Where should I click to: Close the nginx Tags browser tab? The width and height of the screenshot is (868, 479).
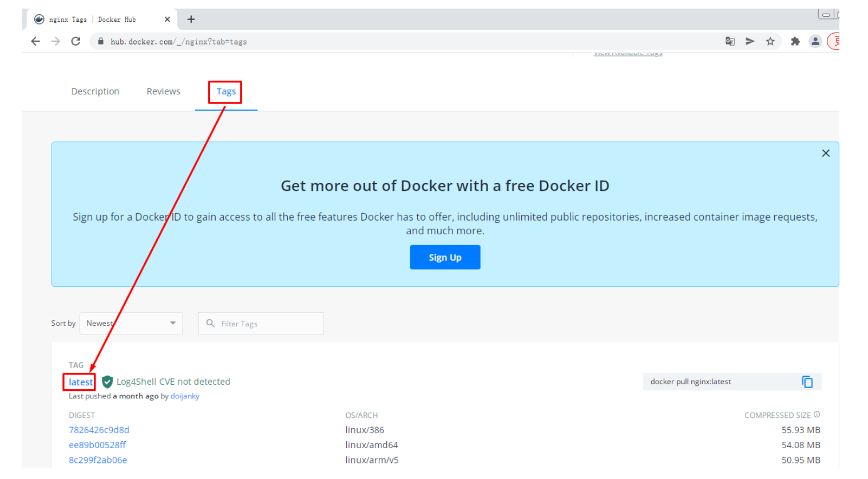[167, 19]
